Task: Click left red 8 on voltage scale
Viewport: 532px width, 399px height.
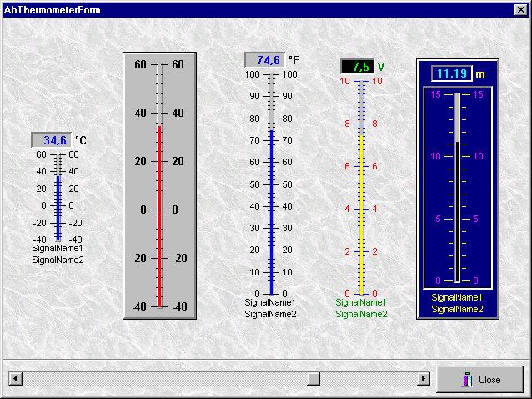Action: pyautogui.click(x=347, y=124)
